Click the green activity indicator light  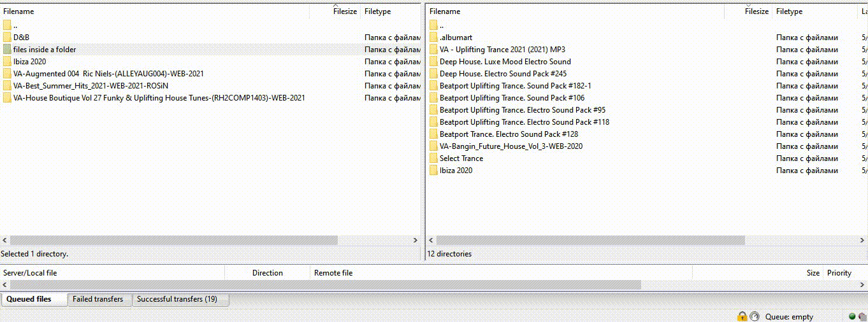tap(853, 316)
